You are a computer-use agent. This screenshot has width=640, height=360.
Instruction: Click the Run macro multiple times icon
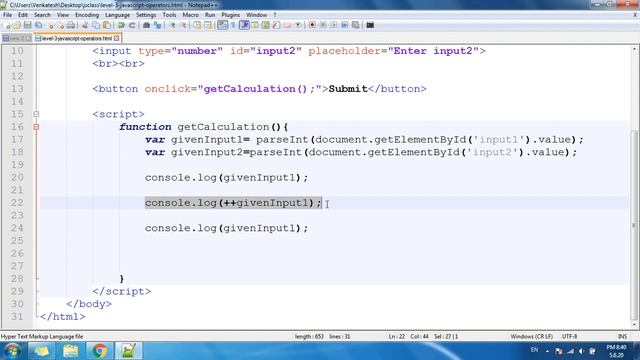[x=345, y=25]
